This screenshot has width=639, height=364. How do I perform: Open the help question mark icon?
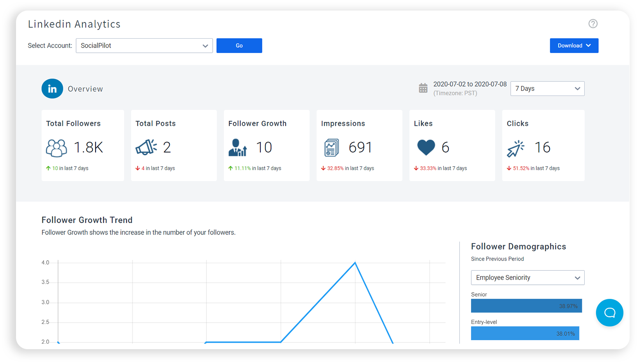pyautogui.click(x=593, y=24)
